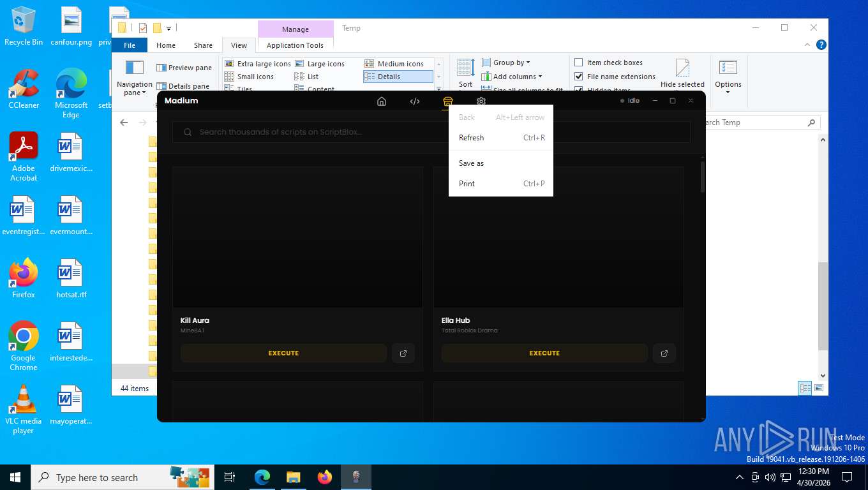Open Microsoft Edge desktop shortcut
Screen dimensions: 868x490
[x=71, y=93]
